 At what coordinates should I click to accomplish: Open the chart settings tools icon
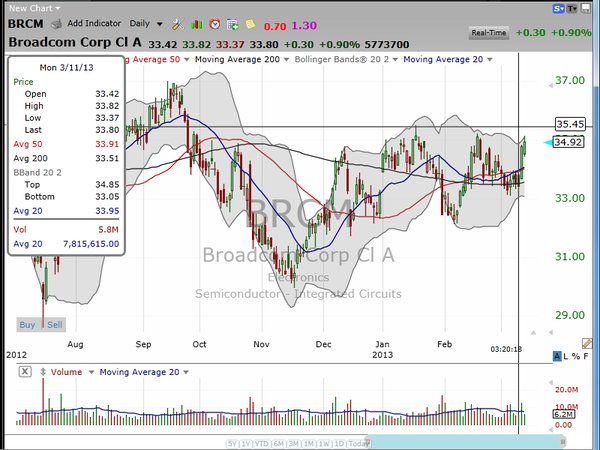[178, 24]
